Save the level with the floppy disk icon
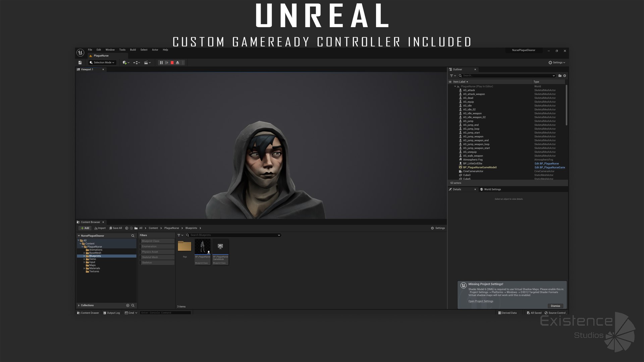Image resolution: width=644 pixels, height=362 pixels. [x=80, y=63]
